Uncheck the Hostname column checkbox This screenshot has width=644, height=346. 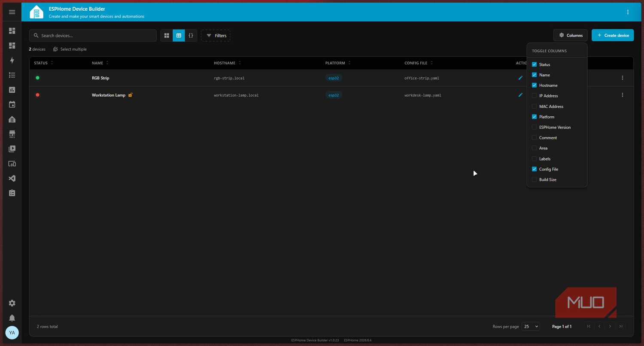(535, 85)
